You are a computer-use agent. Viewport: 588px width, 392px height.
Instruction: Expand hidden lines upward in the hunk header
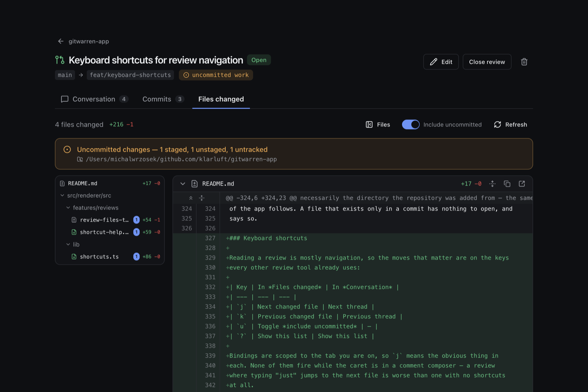(191, 198)
